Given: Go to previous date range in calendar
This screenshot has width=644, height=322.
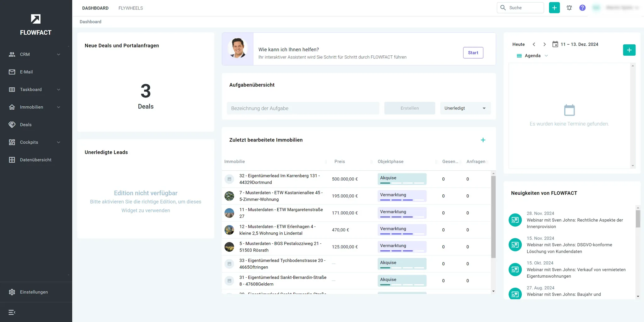Looking at the screenshot, I should [x=534, y=44].
